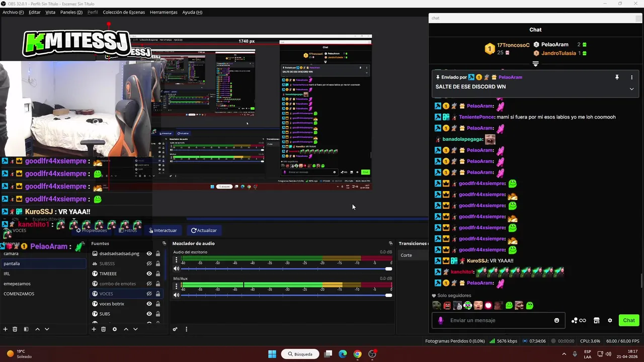Open the chat shop icon
The height and width of the screenshot is (362, 644).
point(596,320)
